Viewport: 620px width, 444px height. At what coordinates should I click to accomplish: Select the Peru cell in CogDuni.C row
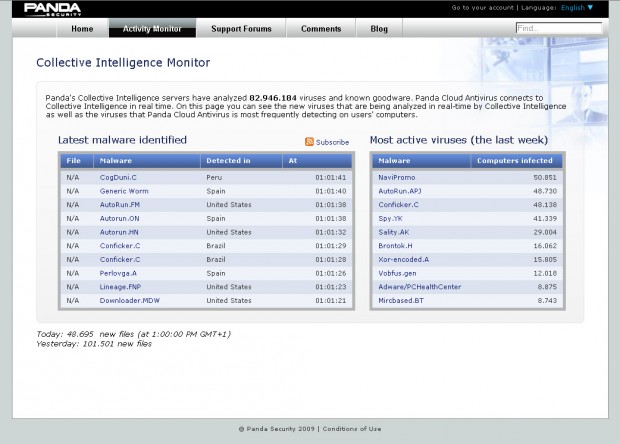[x=214, y=178]
